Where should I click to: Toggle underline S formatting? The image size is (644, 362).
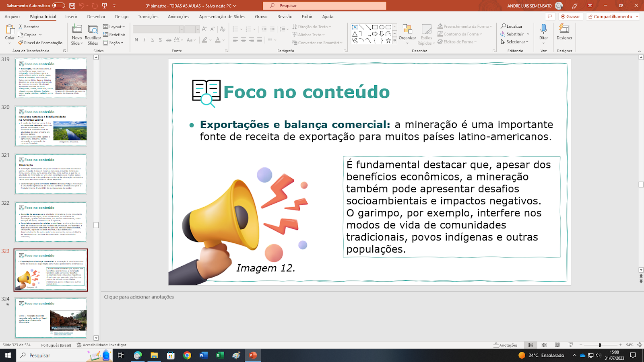(153, 40)
